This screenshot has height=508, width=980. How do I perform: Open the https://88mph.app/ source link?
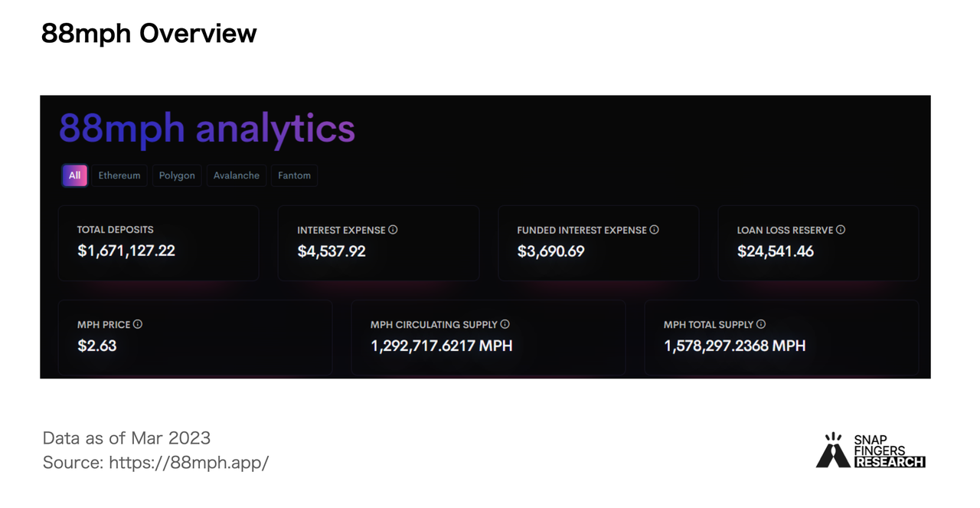pyautogui.click(x=188, y=463)
